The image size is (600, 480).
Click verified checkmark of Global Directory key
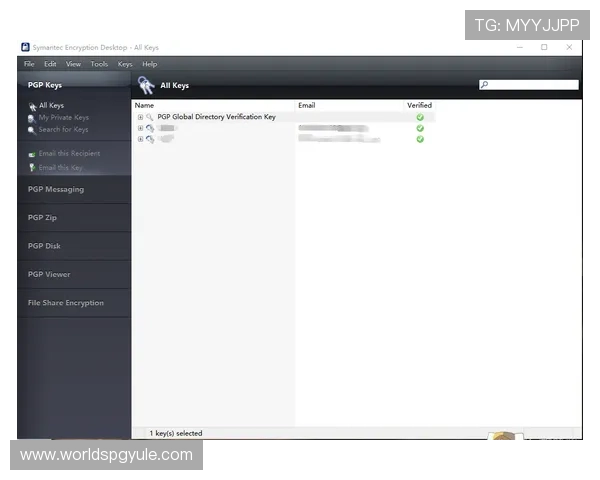click(x=420, y=117)
